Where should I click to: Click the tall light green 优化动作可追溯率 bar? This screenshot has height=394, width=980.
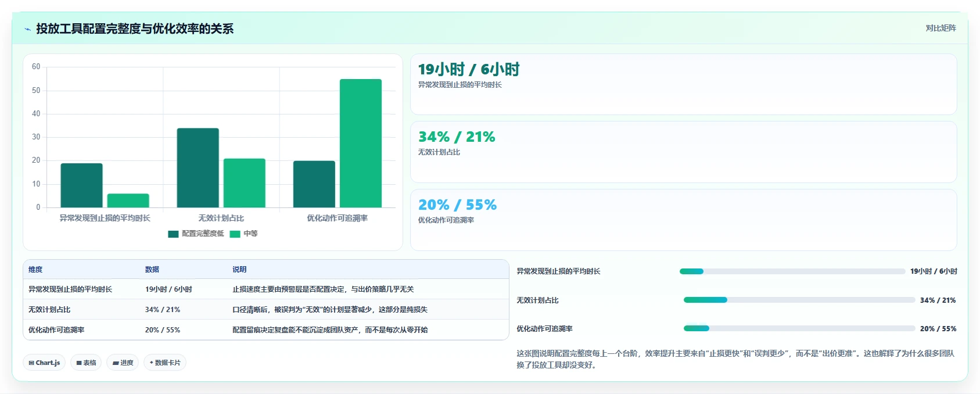click(360, 143)
